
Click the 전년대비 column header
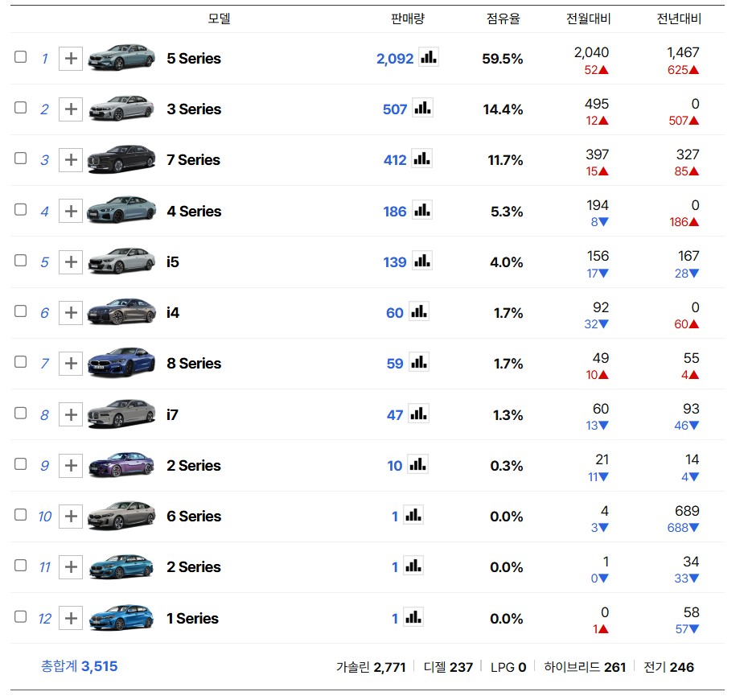tap(679, 19)
